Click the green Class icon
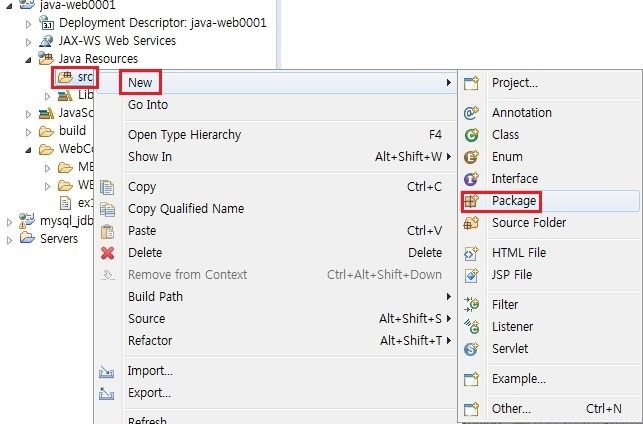The height and width of the screenshot is (424, 643). (x=471, y=135)
